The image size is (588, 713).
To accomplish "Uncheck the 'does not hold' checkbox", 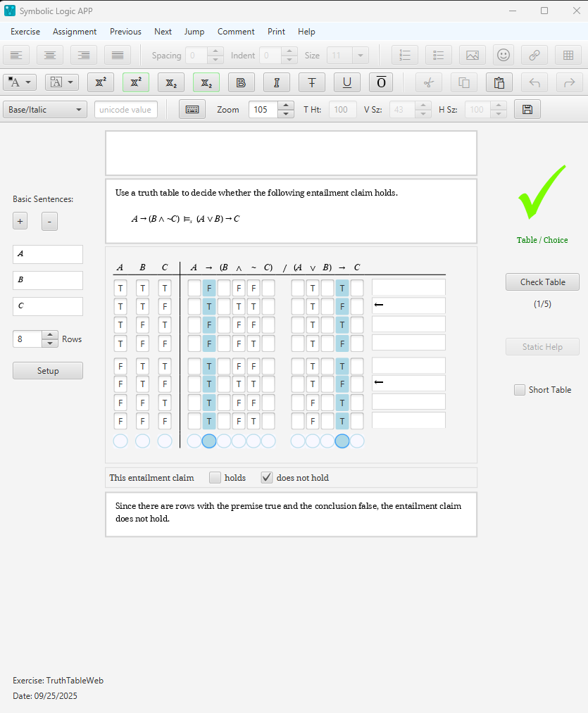I will pos(267,477).
